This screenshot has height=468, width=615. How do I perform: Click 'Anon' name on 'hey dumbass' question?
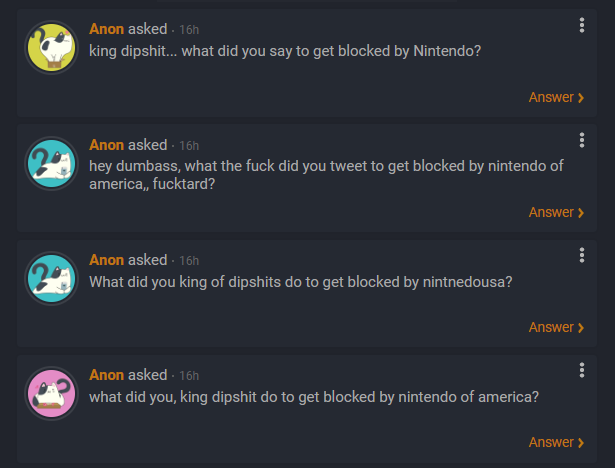coord(106,145)
